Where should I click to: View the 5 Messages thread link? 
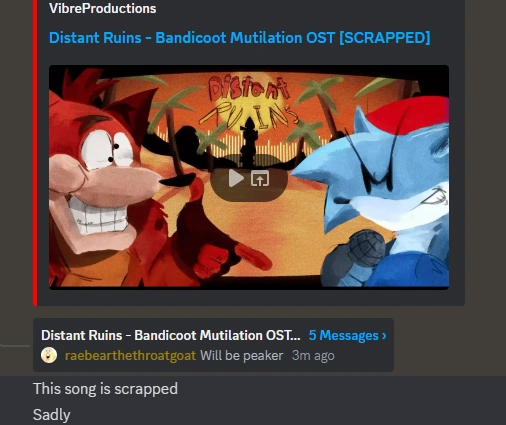(x=343, y=335)
